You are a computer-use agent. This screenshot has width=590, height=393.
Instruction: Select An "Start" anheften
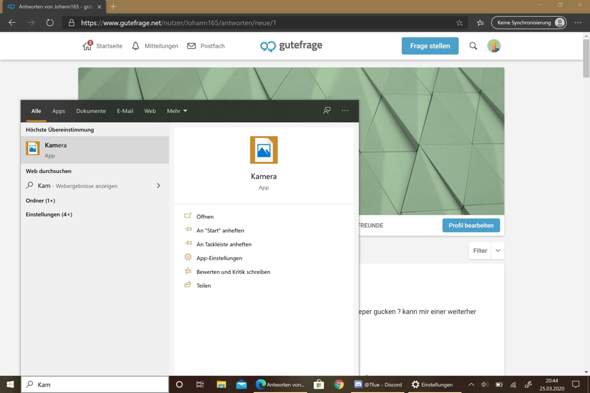[220, 230]
